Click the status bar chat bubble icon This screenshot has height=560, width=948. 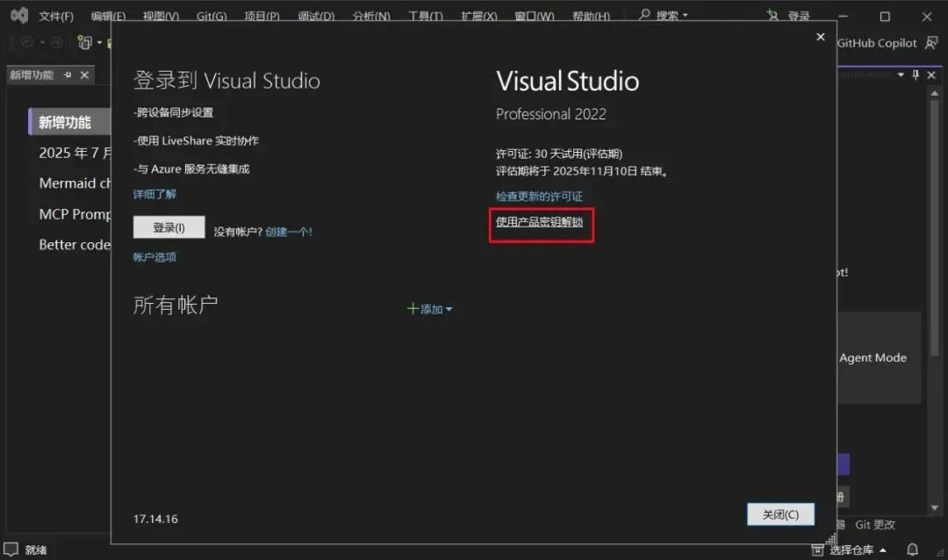(x=11, y=549)
